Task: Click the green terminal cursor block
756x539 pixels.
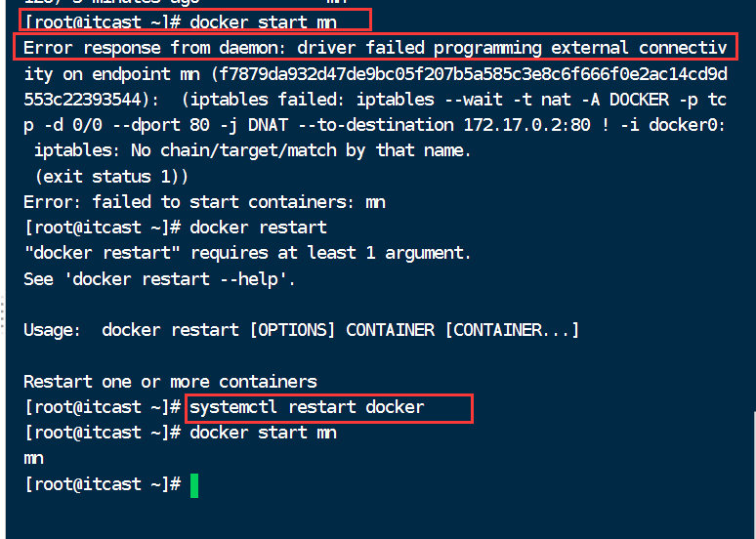Action: click(194, 484)
